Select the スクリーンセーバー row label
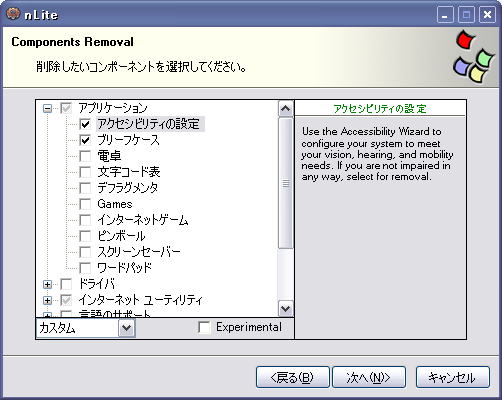Screen dimensions: 502x400 pos(139,252)
